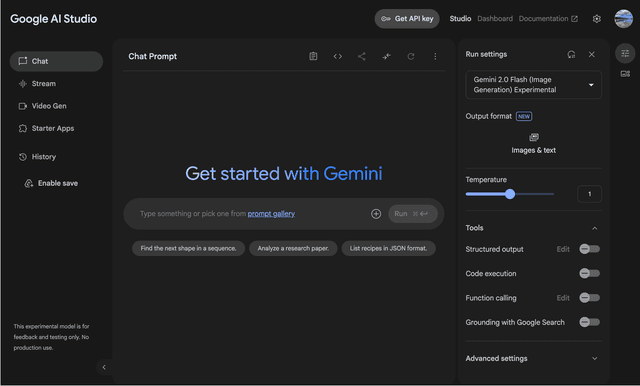The image size is (640, 386).
Task: Click the Chat Prompt title
Action: [x=153, y=56]
